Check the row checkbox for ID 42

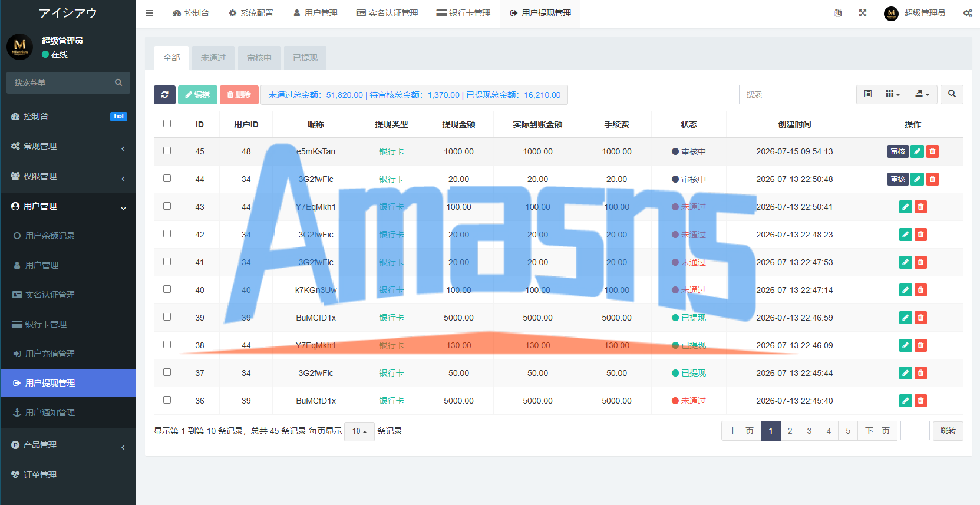pyautogui.click(x=167, y=234)
